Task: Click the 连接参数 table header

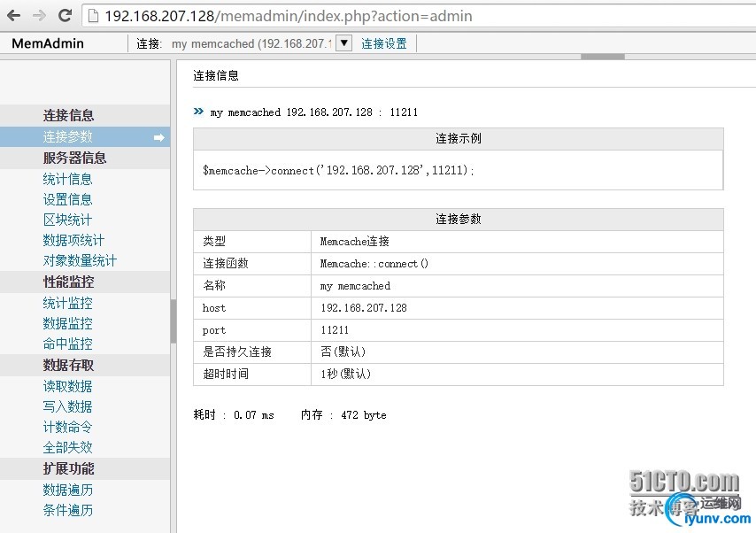Action: 458,219
